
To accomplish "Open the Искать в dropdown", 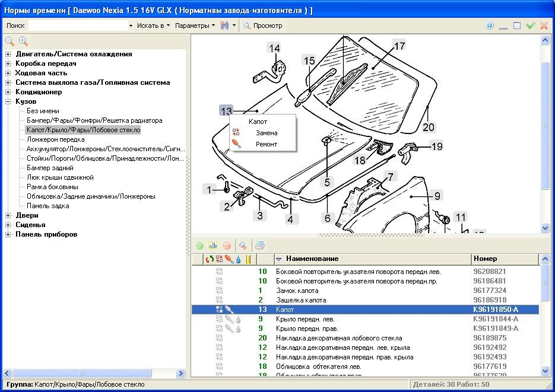I will point(153,26).
